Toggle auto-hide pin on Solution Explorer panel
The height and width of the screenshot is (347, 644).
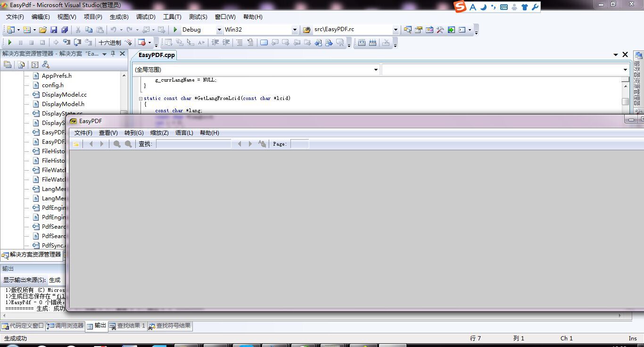click(113, 54)
